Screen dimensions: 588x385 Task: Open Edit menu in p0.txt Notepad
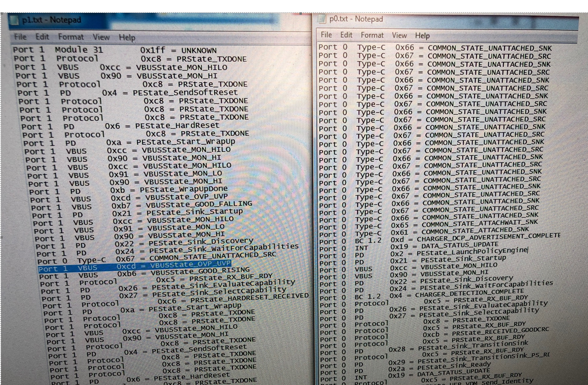coord(346,35)
